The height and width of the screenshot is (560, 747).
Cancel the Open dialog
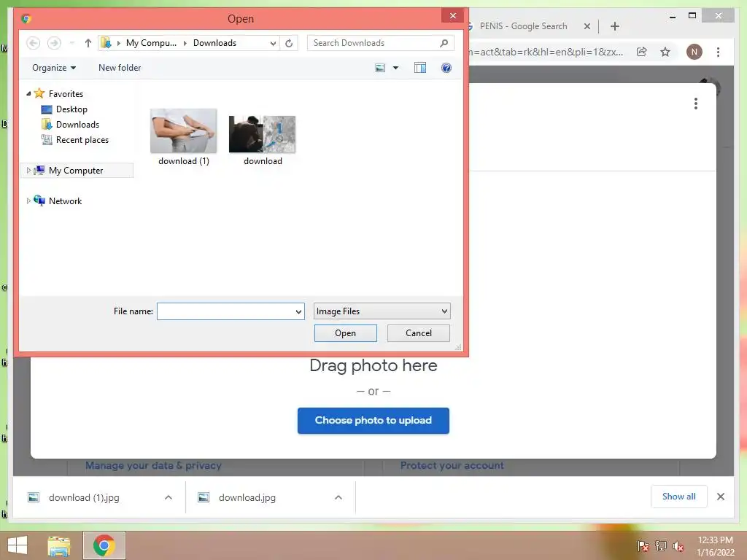coord(418,332)
